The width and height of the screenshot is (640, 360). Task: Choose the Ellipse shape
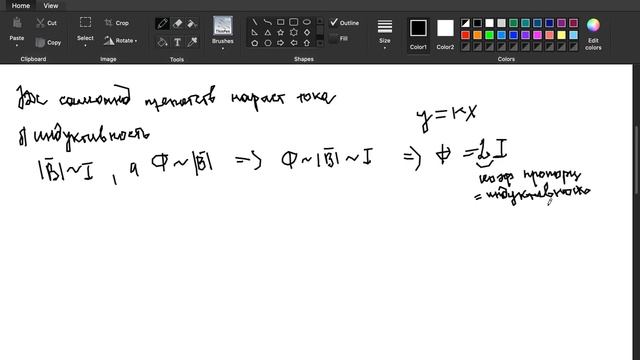(x=307, y=22)
